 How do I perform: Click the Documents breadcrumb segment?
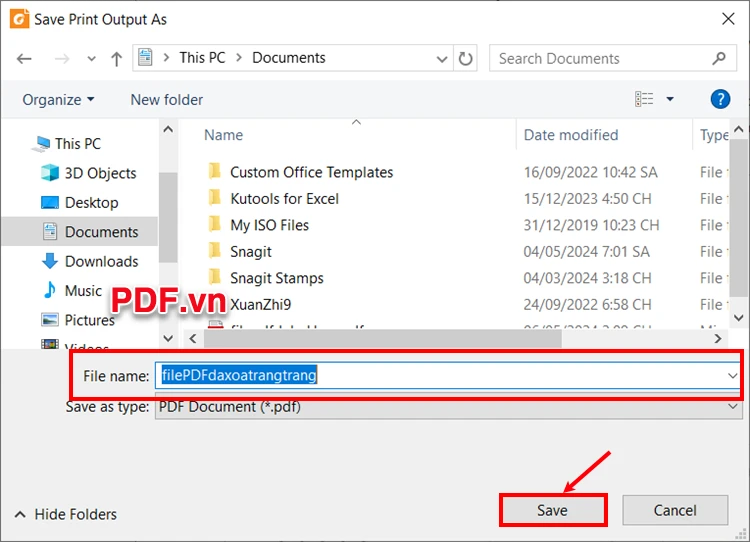[x=288, y=58]
